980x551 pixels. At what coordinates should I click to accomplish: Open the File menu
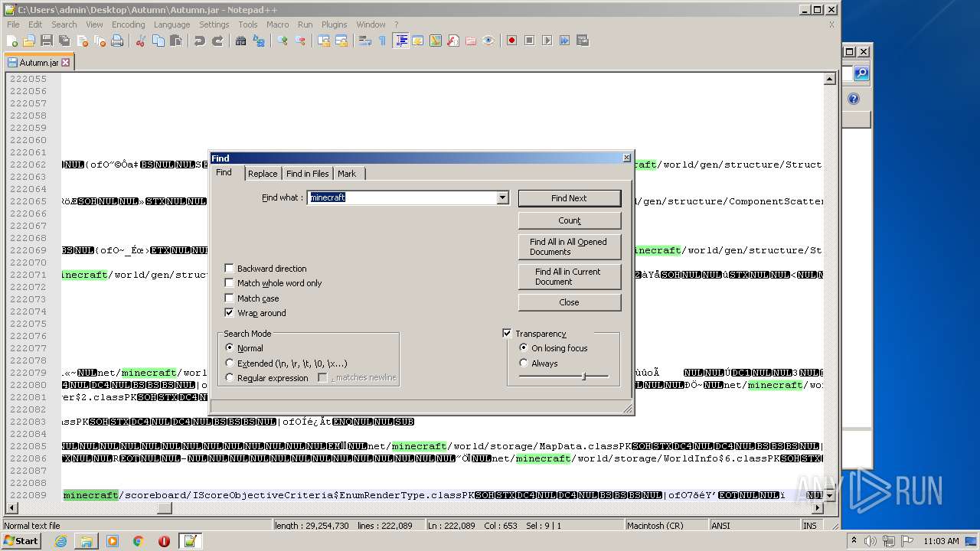pyautogui.click(x=13, y=24)
